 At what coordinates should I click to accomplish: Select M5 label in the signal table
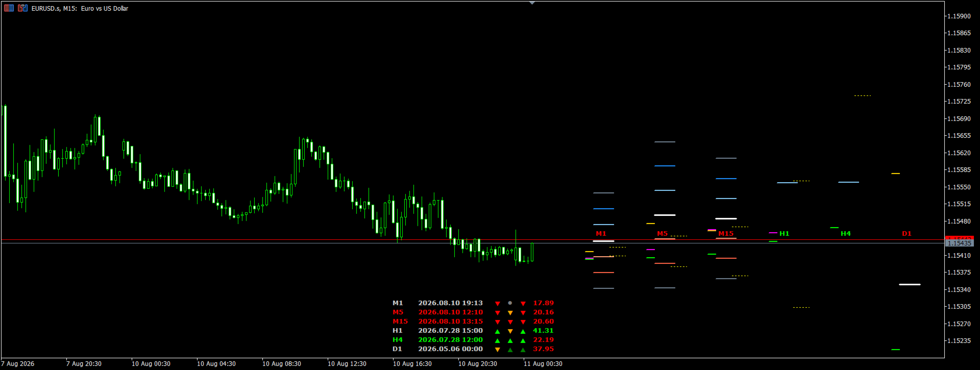(398, 312)
